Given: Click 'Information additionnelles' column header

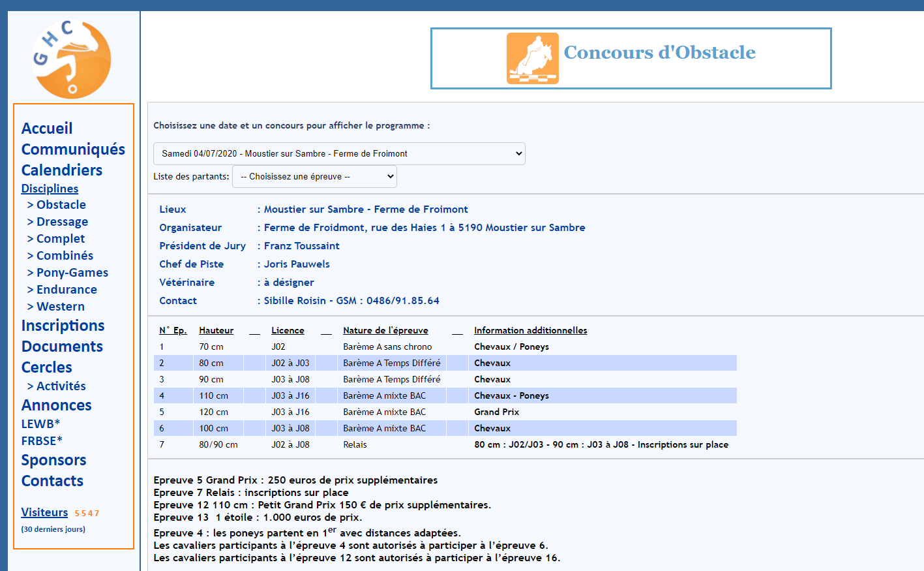Looking at the screenshot, I should click(530, 330).
